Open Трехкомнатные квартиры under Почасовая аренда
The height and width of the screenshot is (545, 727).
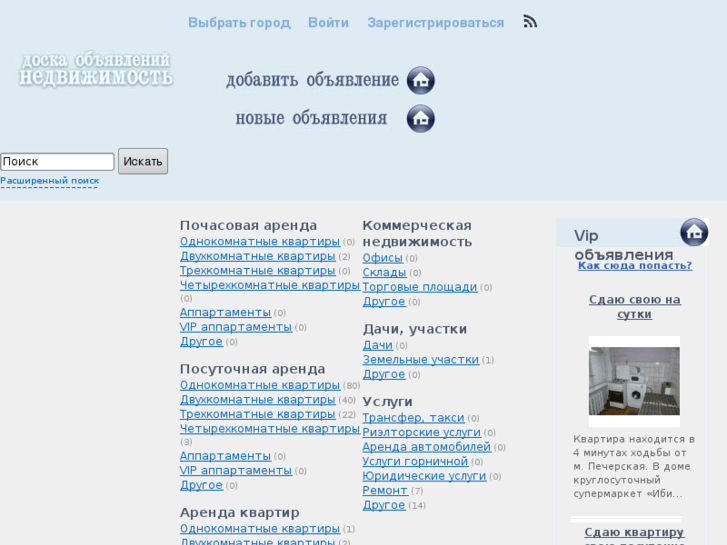(x=257, y=270)
